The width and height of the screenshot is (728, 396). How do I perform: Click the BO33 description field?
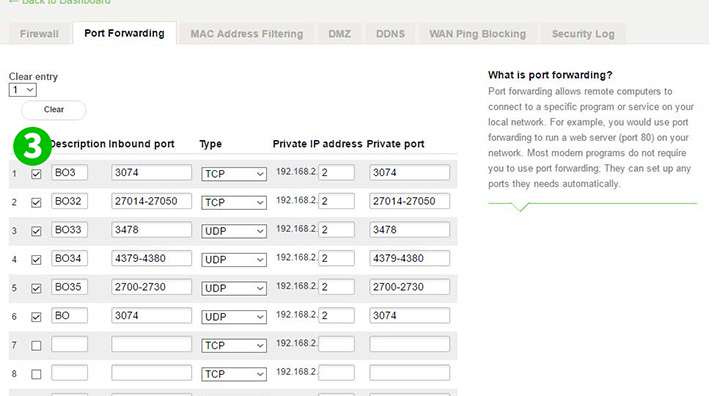click(x=70, y=230)
